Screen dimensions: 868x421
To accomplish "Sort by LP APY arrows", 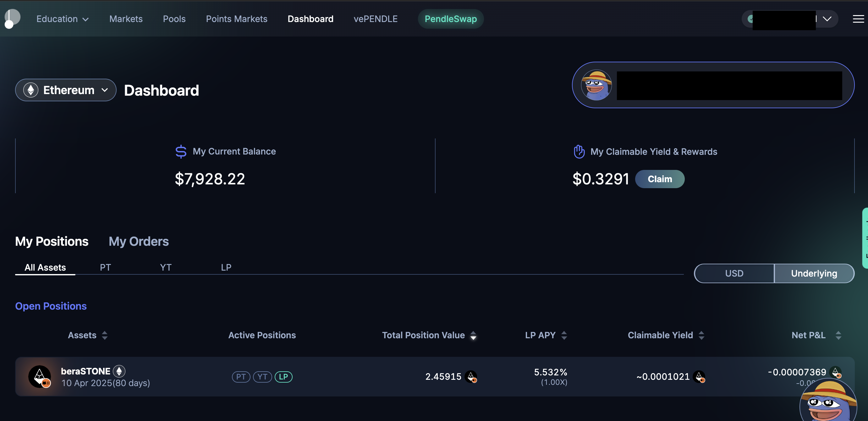I will 564,335.
